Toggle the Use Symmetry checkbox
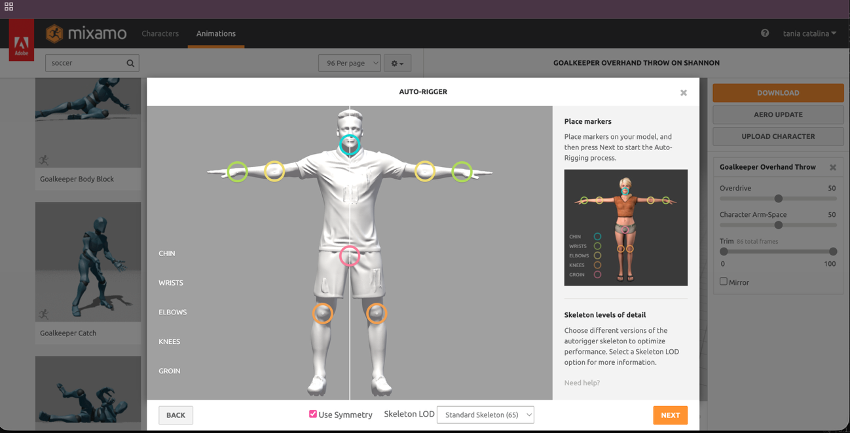 (313, 414)
